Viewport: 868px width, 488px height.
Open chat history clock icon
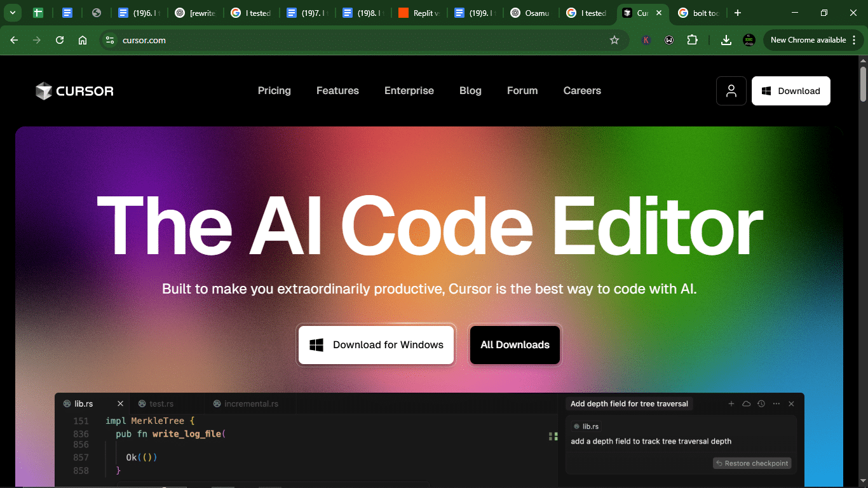(761, 403)
